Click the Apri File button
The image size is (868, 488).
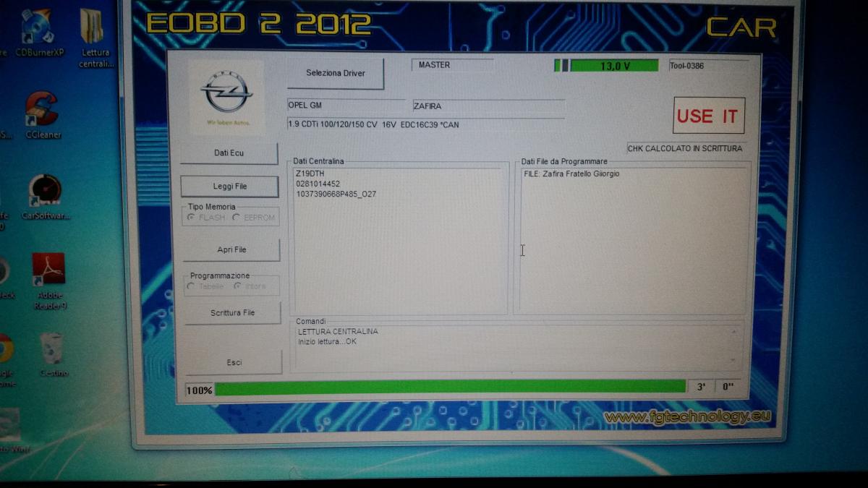pos(231,249)
